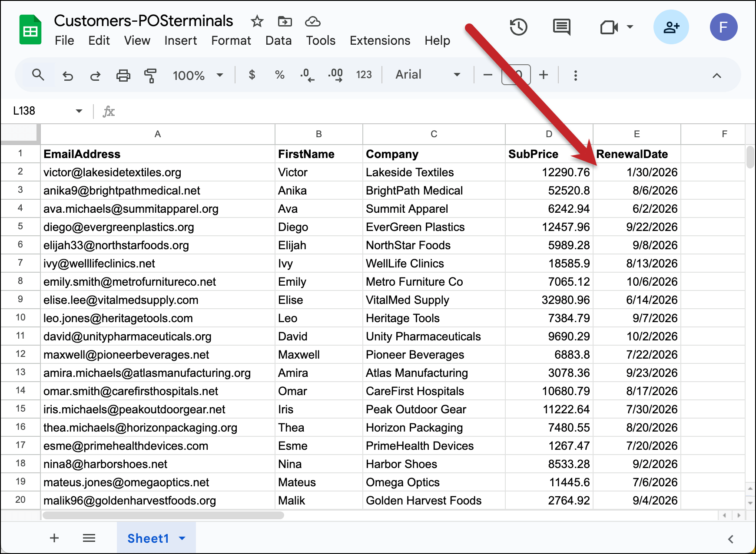
Task: Expand the Sheet1 tab options arrow
Action: tap(182, 538)
